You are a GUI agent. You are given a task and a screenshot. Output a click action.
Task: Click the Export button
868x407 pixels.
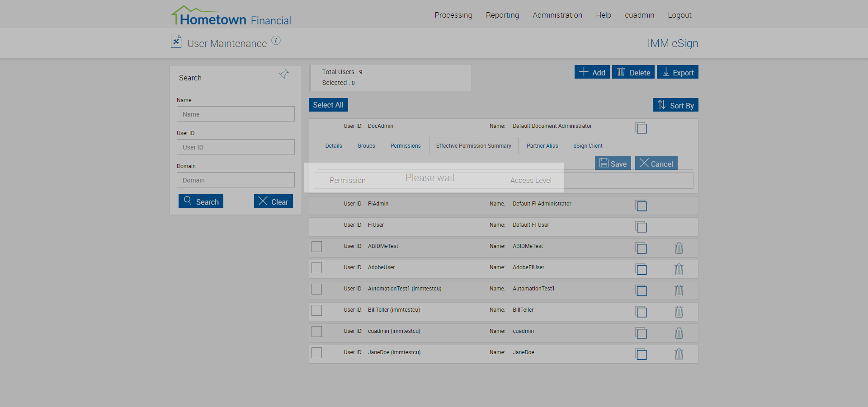point(677,72)
